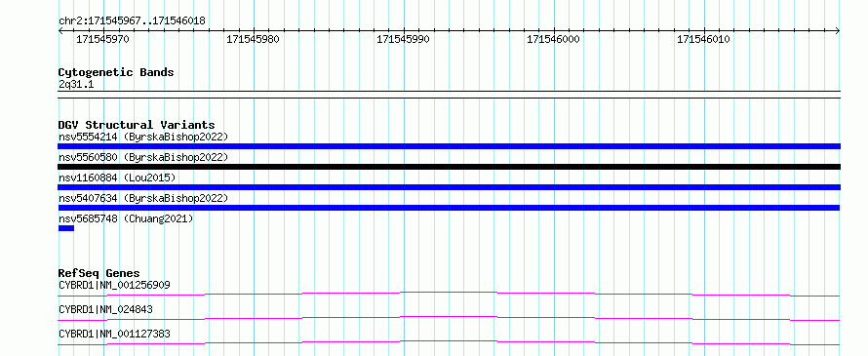The width and height of the screenshot is (868, 356).
Task: Open variant nsv5407634 (ByrskaBishop2022) label
Action: click(x=143, y=198)
